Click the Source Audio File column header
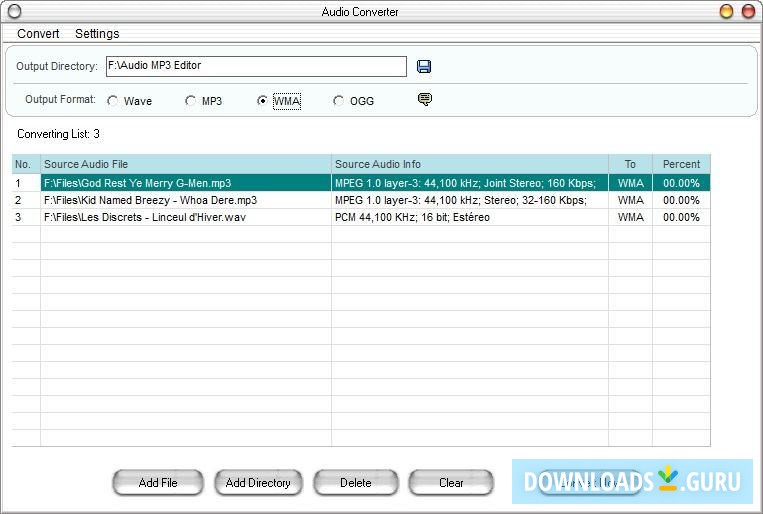763x514 pixels. tap(186, 164)
